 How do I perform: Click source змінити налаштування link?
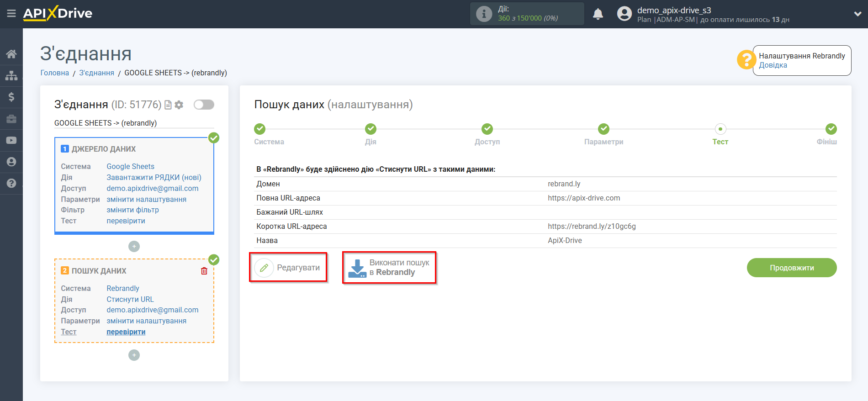click(x=147, y=199)
